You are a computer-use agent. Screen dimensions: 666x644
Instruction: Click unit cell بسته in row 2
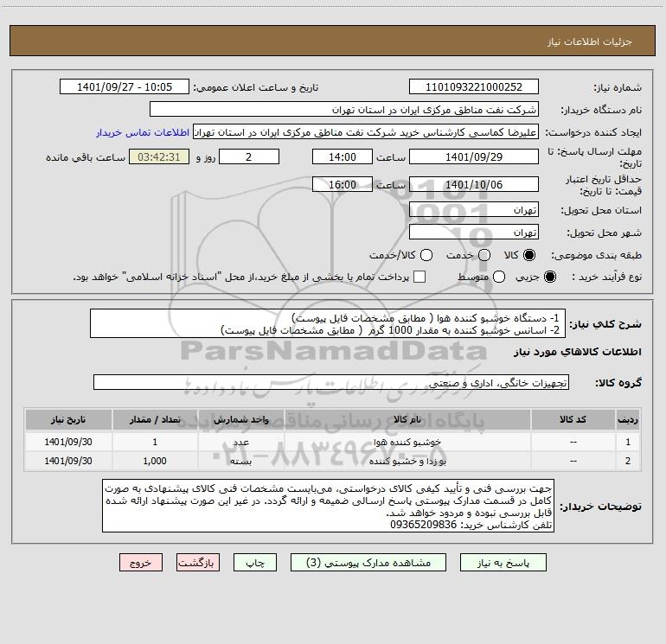click(x=240, y=461)
